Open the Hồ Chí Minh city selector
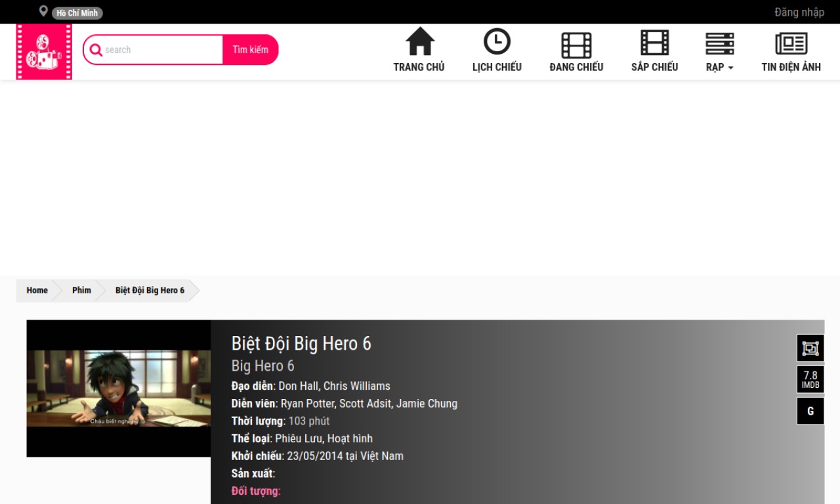840x504 pixels. (x=77, y=13)
